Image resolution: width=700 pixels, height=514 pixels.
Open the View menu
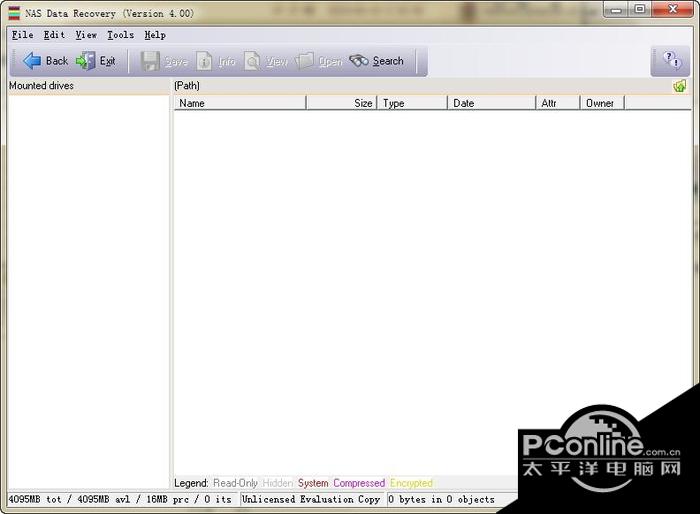86,35
